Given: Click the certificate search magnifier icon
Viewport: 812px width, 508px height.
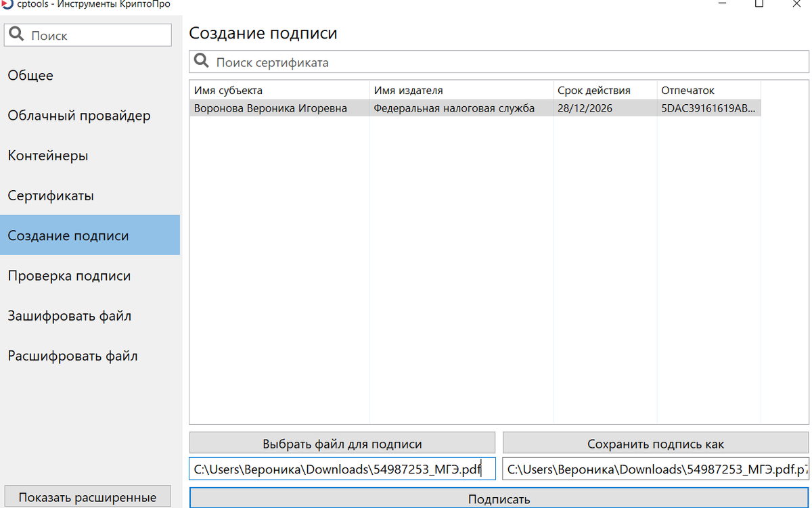Looking at the screenshot, I should (202, 62).
